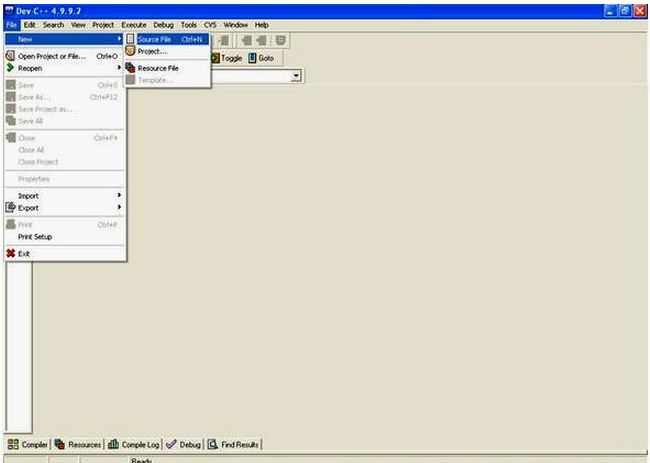Select Print Setup in File menu
650x463 pixels.
tap(64, 237)
